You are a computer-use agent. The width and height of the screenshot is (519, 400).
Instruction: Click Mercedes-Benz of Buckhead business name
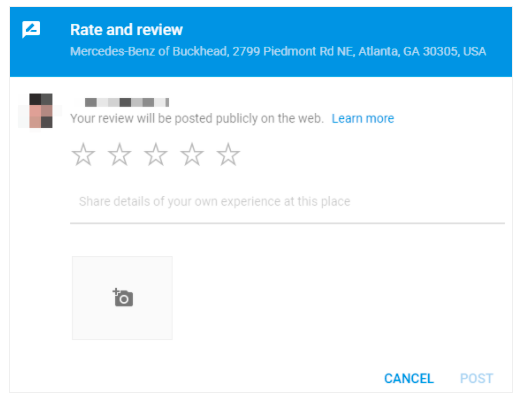tap(148, 51)
